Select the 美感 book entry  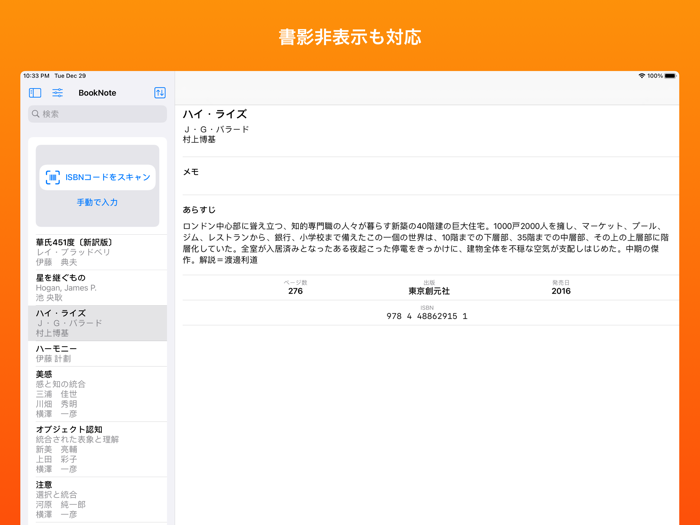point(97,394)
